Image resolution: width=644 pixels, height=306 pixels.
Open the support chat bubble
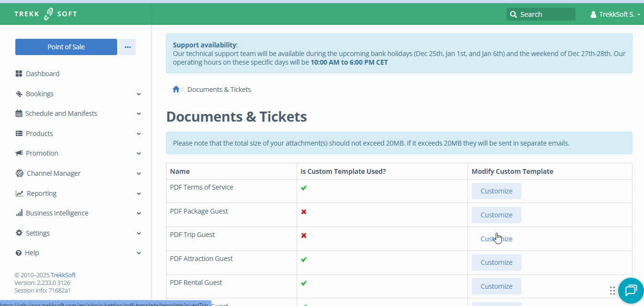pos(630,291)
